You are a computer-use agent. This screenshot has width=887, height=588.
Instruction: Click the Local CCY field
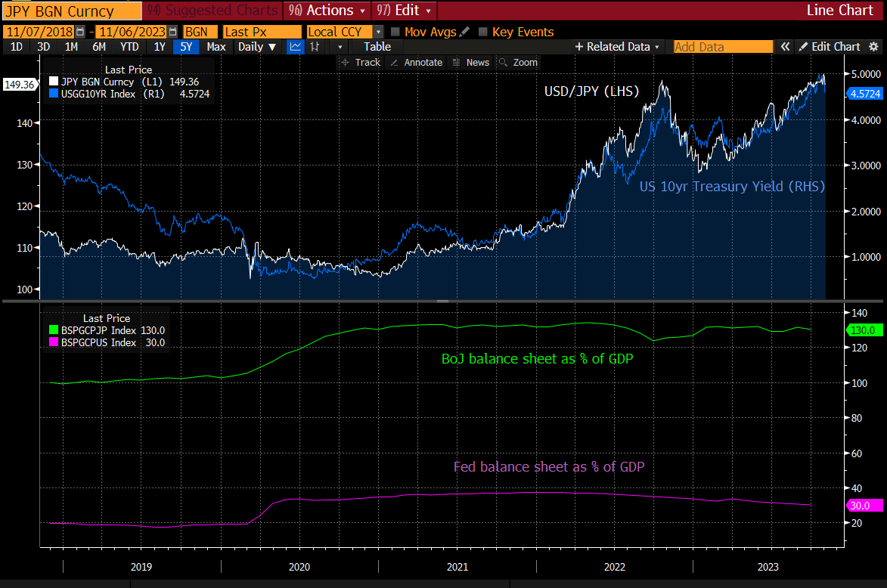[x=340, y=32]
